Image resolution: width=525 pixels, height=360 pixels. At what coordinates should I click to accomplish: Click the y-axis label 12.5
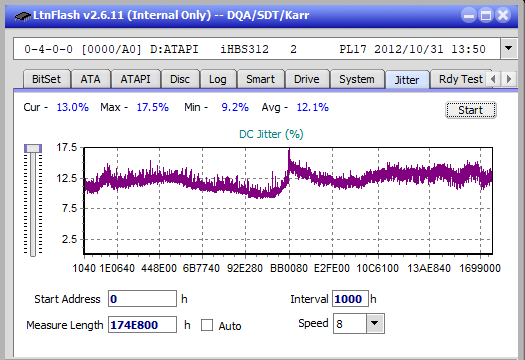(67, 178)
